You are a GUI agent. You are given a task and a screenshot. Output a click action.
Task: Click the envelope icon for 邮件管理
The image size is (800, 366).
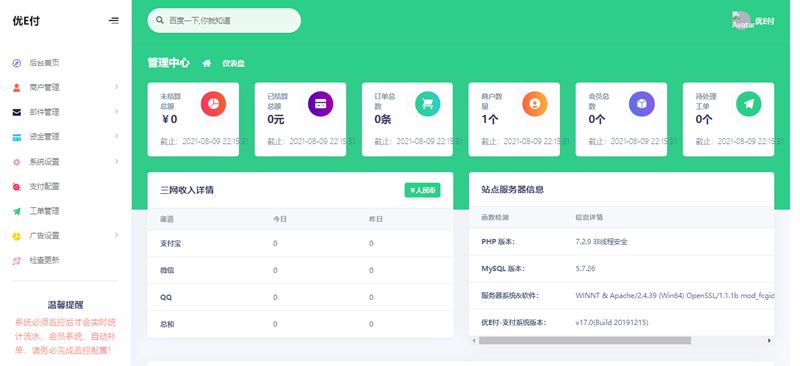click(17, 112)
